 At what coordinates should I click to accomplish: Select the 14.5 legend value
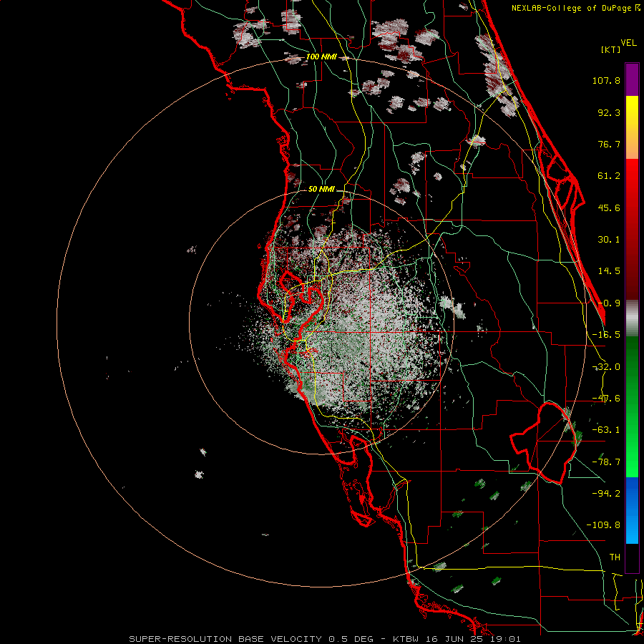pos(609,271)
